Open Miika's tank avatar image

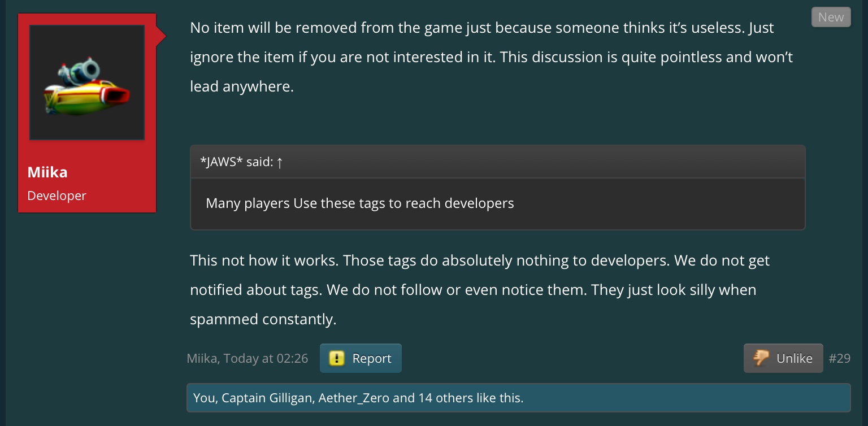click(x=87, y=82)
